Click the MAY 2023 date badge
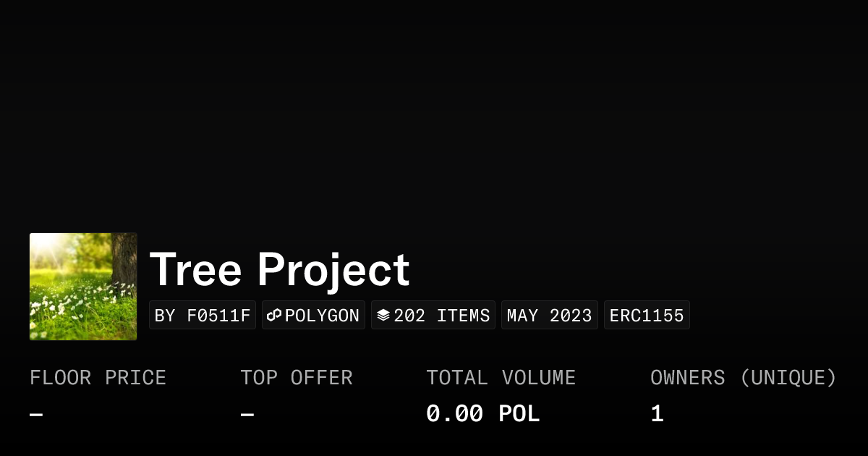 pos(550,316)
